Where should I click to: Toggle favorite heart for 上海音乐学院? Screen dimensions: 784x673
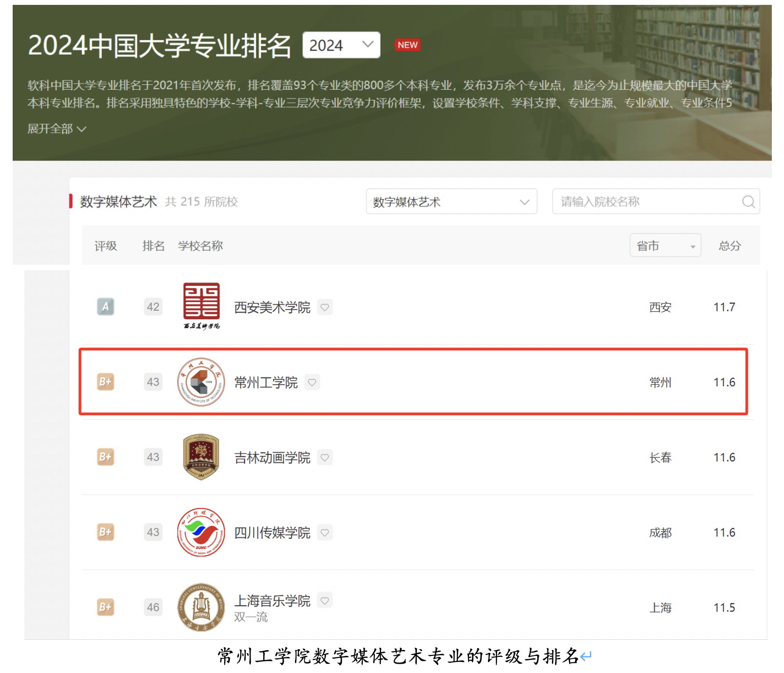[325, 600]
